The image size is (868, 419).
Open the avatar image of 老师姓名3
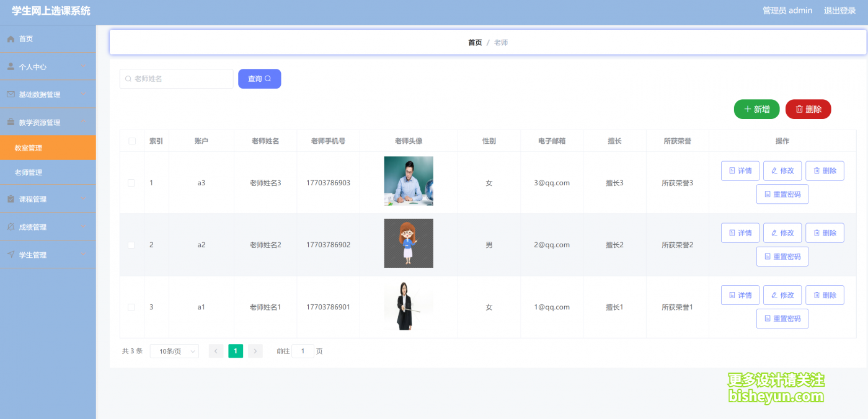(409, 181)
